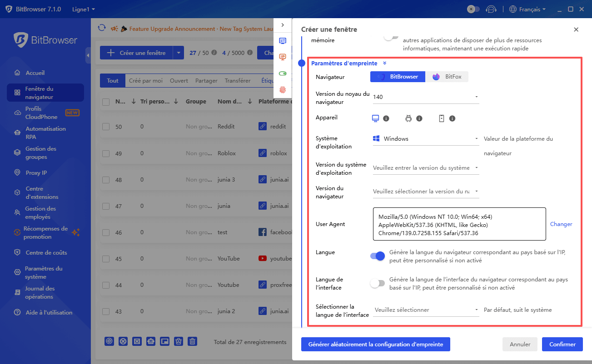Viewport: 592px width, 364px height.
Task: Collapse the Paramètres d'empreinte section chevron
Action: [385, 63]
